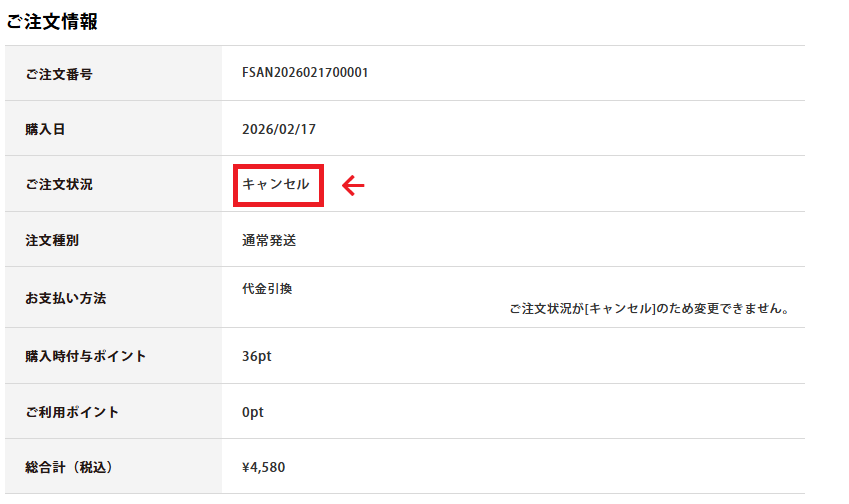Select the order number FSAN2026021700001
The height and width of the screenshot is (504, 849).
tap(305, 73)
